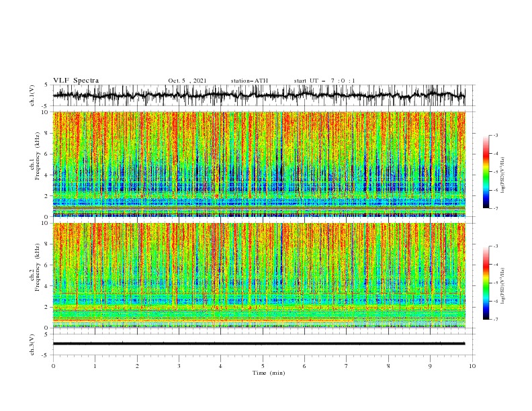Click the "-7" label on lower color bar
The height and width of the screenshot is (411, 532).
point(496,320)
